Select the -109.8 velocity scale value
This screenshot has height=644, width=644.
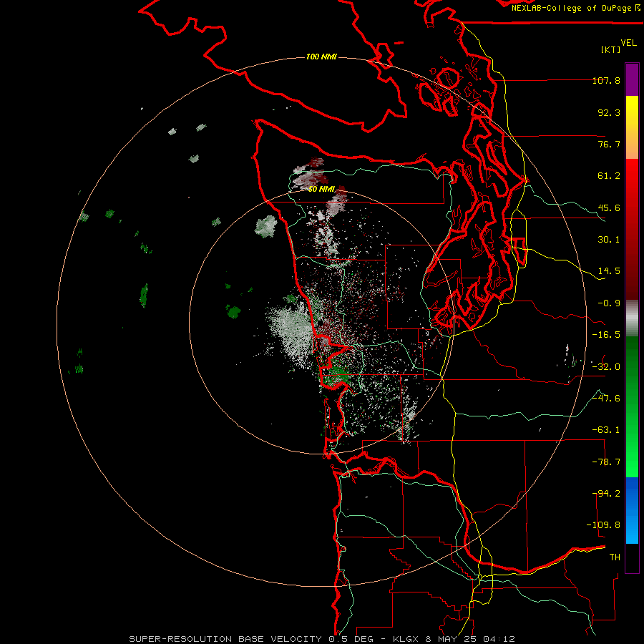[x=603, y=525]
